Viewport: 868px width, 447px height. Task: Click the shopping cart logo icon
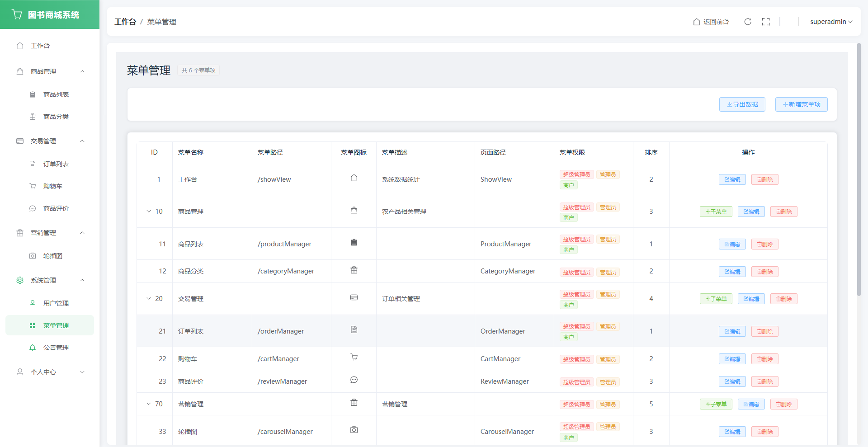click(x=17, y=14)
